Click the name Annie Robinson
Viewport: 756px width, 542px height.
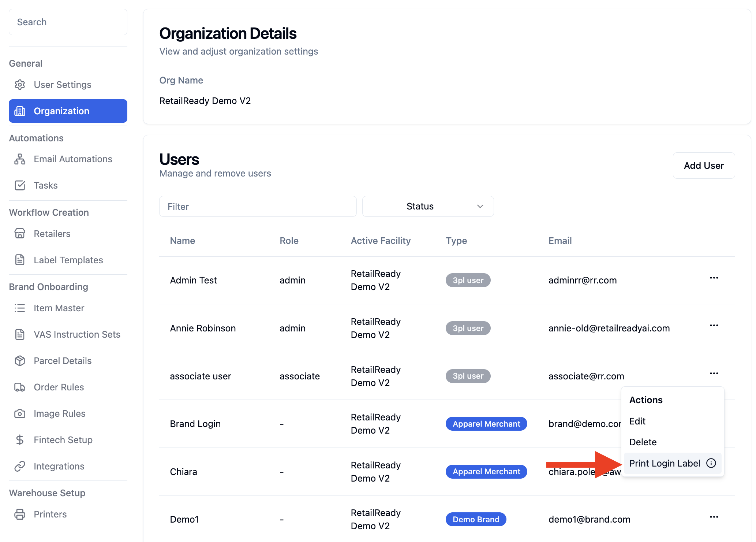tap(203, 328)
